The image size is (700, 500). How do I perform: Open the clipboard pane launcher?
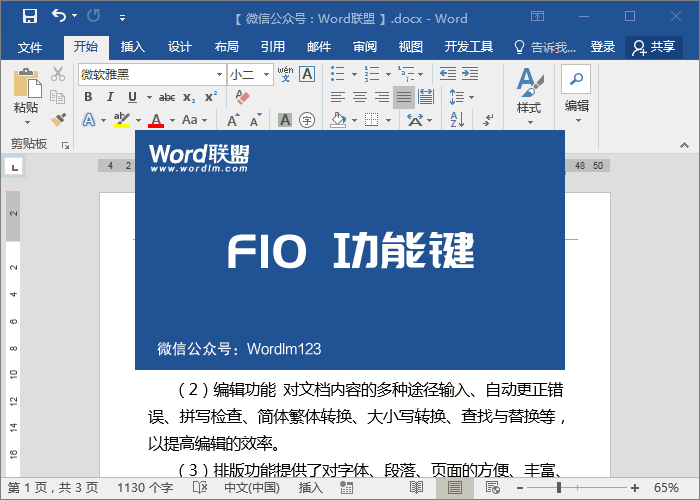pyautogui.click(x=66, y=145)
